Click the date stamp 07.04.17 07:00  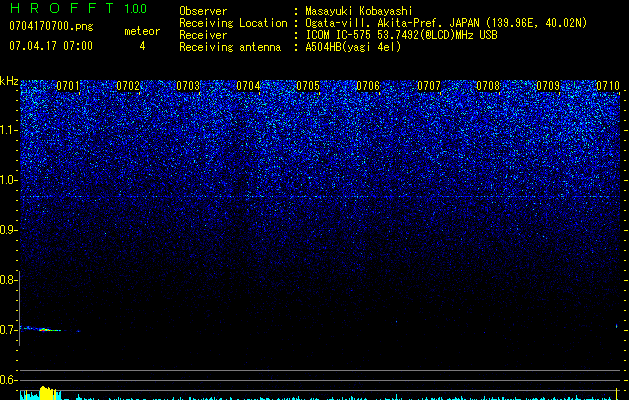coord(51,46)
